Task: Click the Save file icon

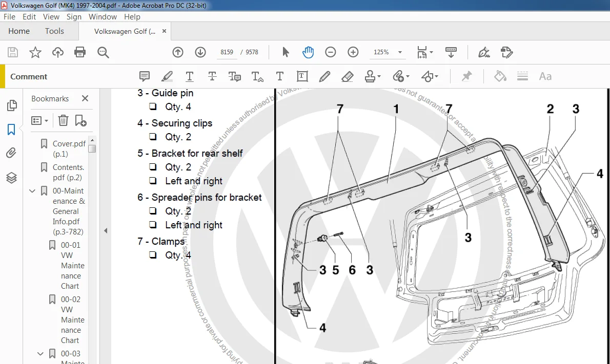Action: click(x=13, y=52)
